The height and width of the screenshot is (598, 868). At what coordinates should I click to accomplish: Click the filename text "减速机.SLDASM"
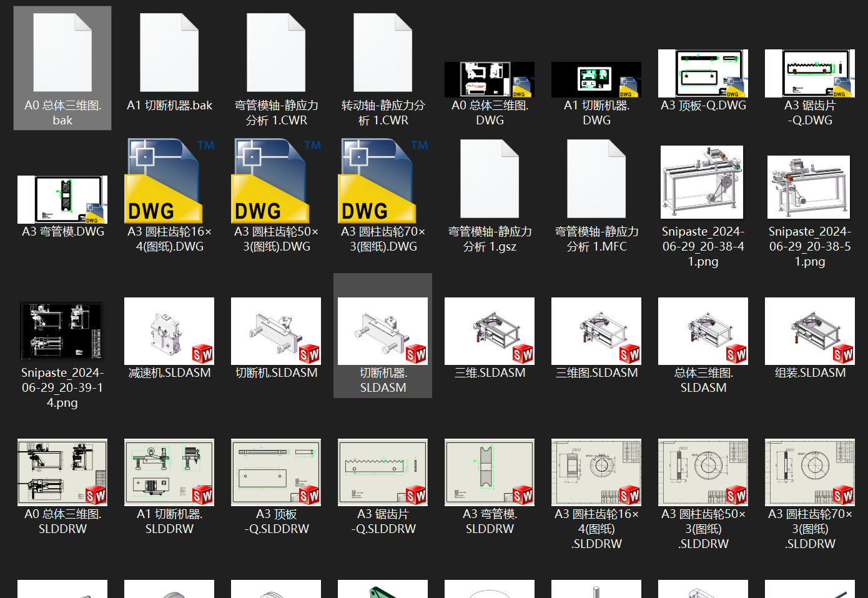[x=169, y=373]
